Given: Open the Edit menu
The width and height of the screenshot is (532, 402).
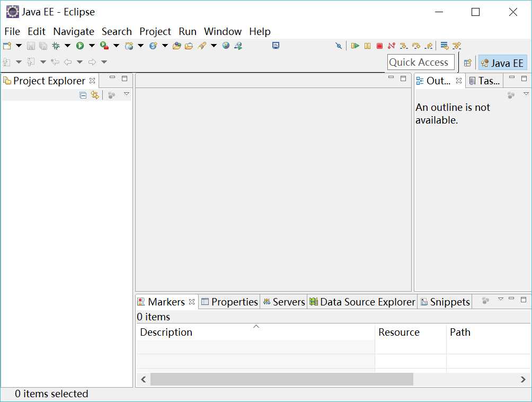Looking at the screenshot, I should 37,31.
